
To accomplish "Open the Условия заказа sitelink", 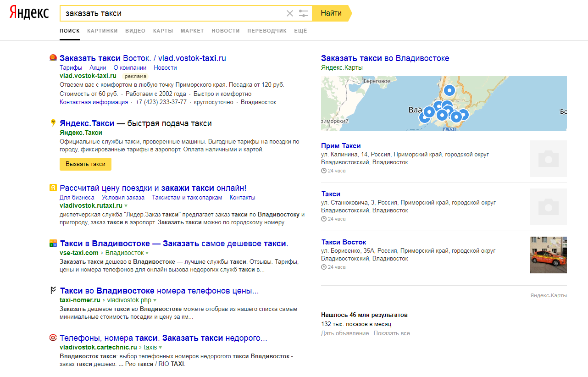I will 123,198.
